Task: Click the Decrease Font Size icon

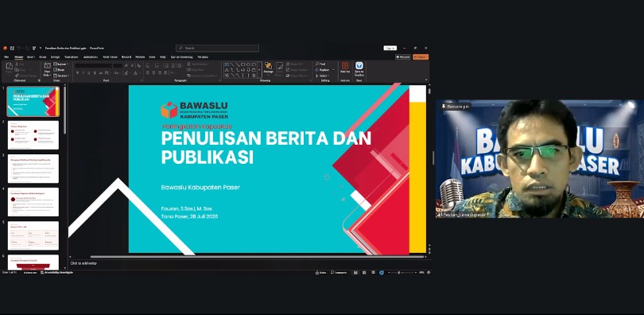Action: click(x=132, y=65)
